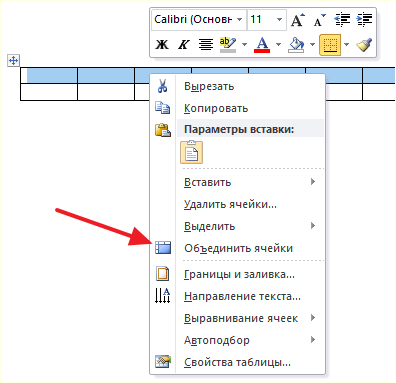Image resolution: width=396 pixels, height=383 pixels.
Task: Click the scissors cut icon
Action: coord(162,86)
